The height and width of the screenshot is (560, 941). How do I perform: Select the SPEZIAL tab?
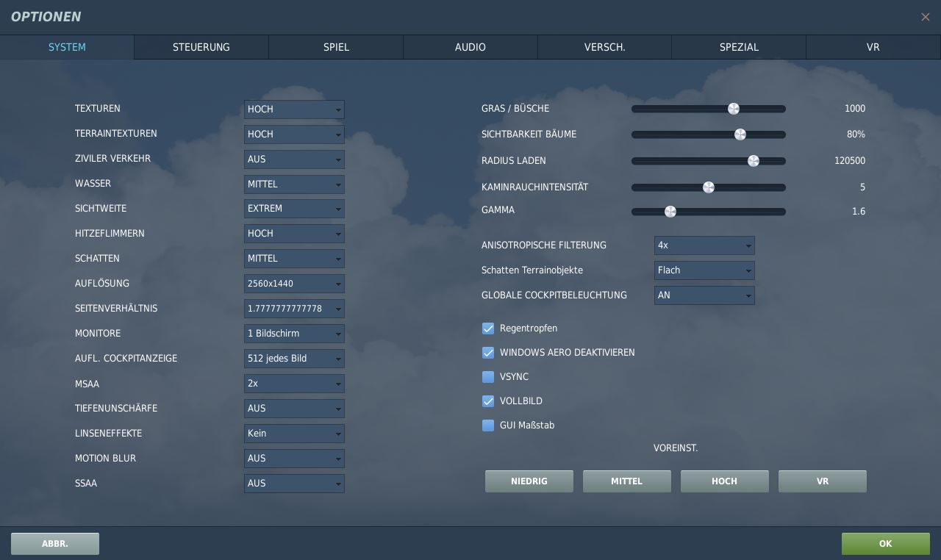738,47
